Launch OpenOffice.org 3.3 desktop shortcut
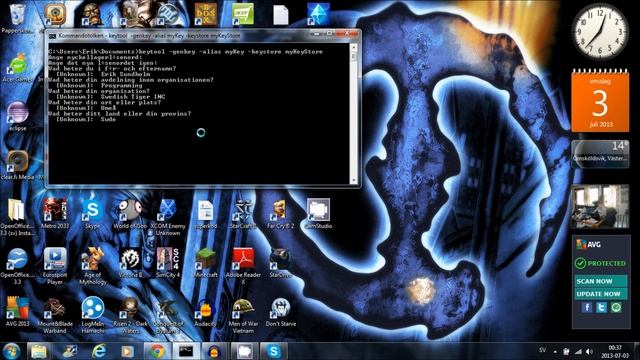Screen dimensions: 640x360 point(17,266)
